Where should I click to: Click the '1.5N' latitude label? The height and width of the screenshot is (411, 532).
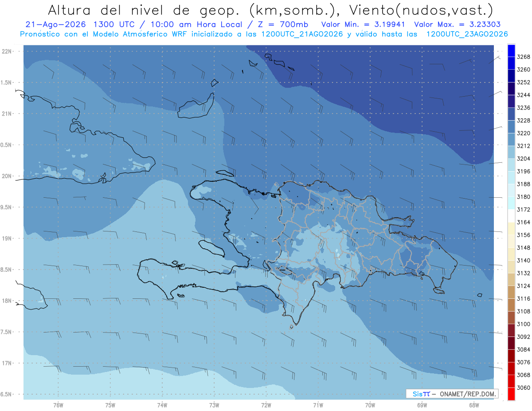click(x=5, y=82)
